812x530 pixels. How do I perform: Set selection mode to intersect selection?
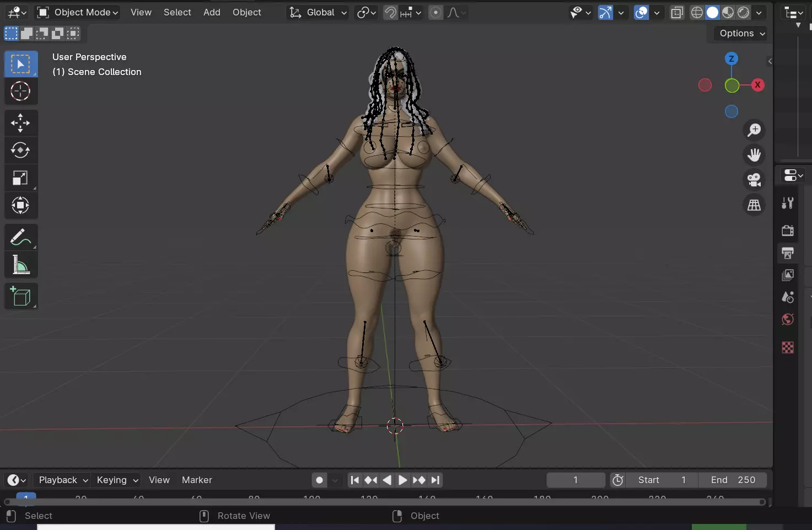point(73,34)
